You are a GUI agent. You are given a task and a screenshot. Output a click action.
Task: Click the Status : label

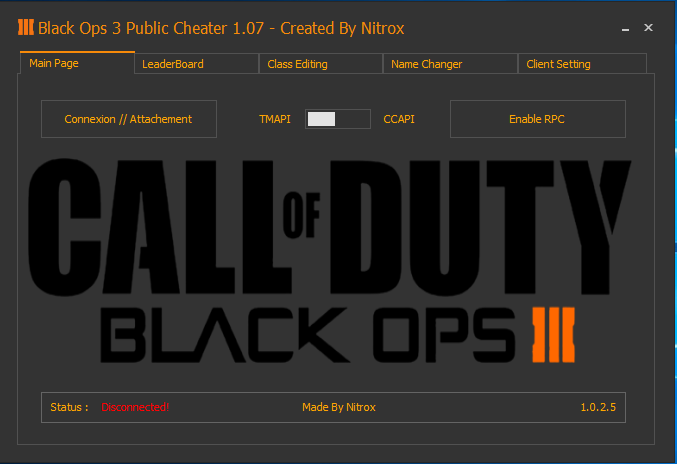click(x=70, y=407)
